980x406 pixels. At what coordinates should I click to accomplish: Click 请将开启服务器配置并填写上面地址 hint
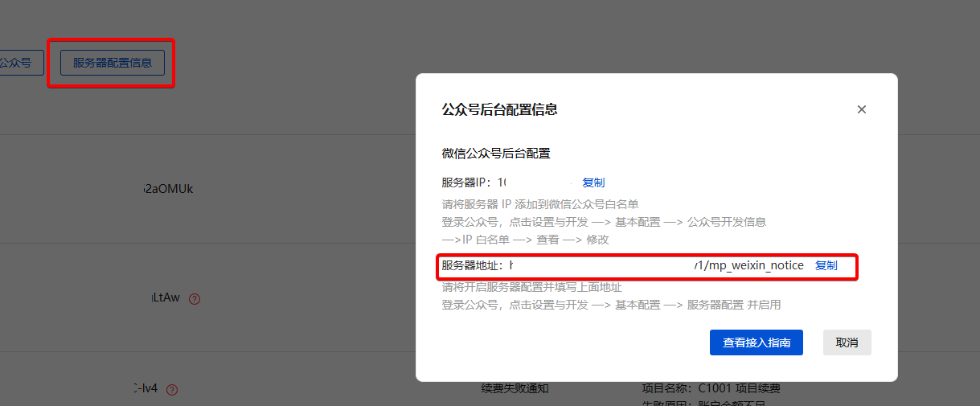pos(531,287)
